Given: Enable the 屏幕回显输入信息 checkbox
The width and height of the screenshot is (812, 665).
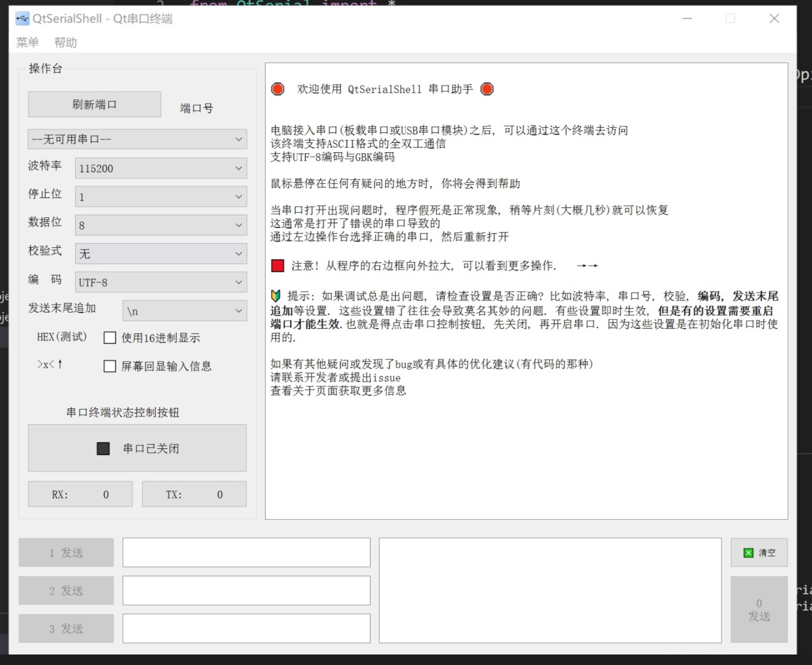Looking at the screenshot, I should click(x=110, y=366).
